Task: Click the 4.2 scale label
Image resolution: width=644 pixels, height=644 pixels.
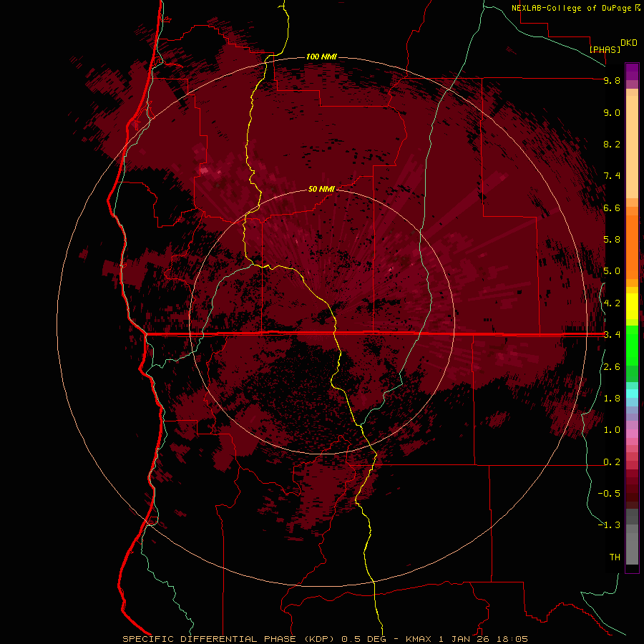Action: pos(612,303)
